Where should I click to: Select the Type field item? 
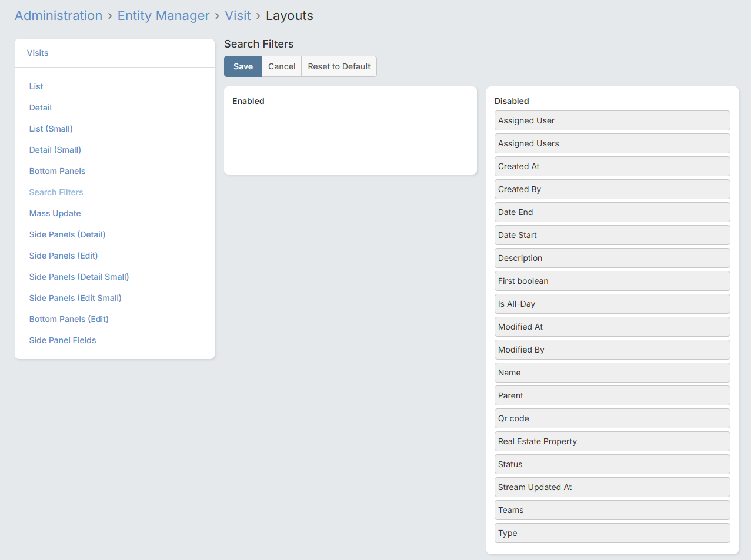coord(612,533)
